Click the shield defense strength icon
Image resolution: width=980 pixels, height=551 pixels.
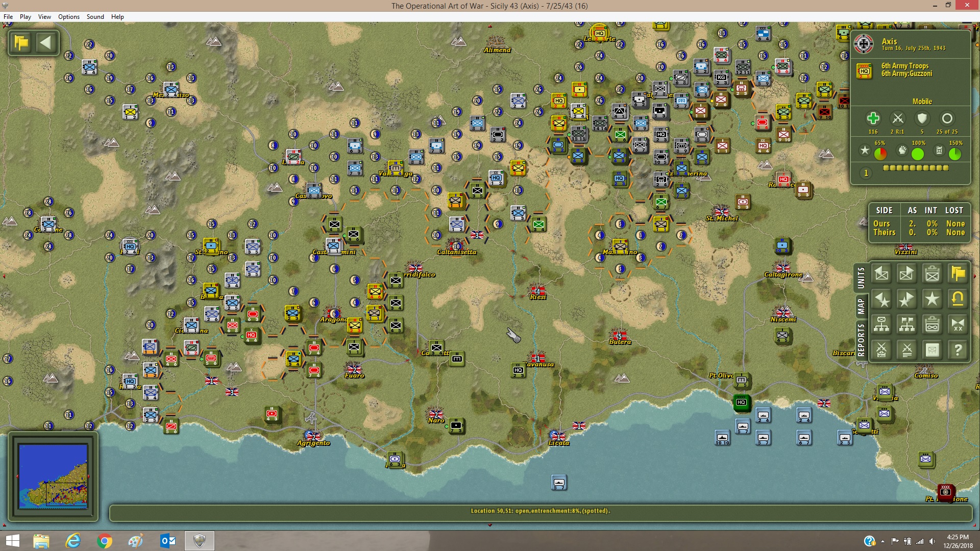tap(922, 118)
